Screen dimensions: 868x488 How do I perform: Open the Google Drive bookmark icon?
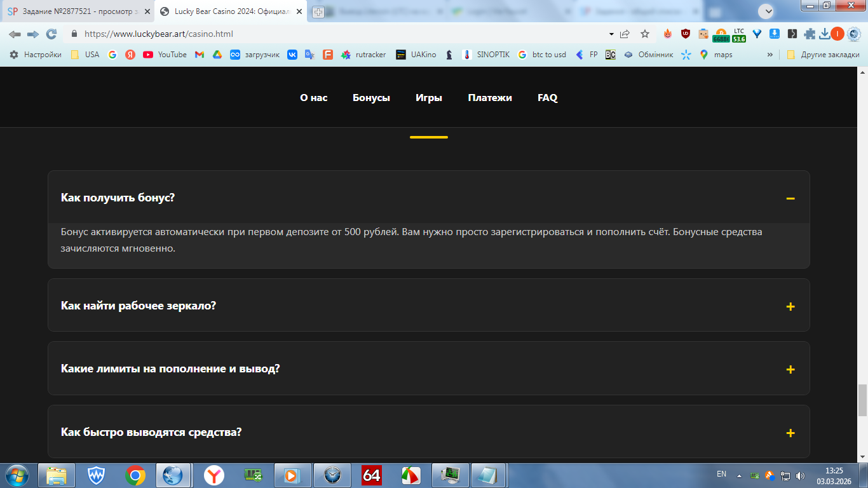(217, 55)
